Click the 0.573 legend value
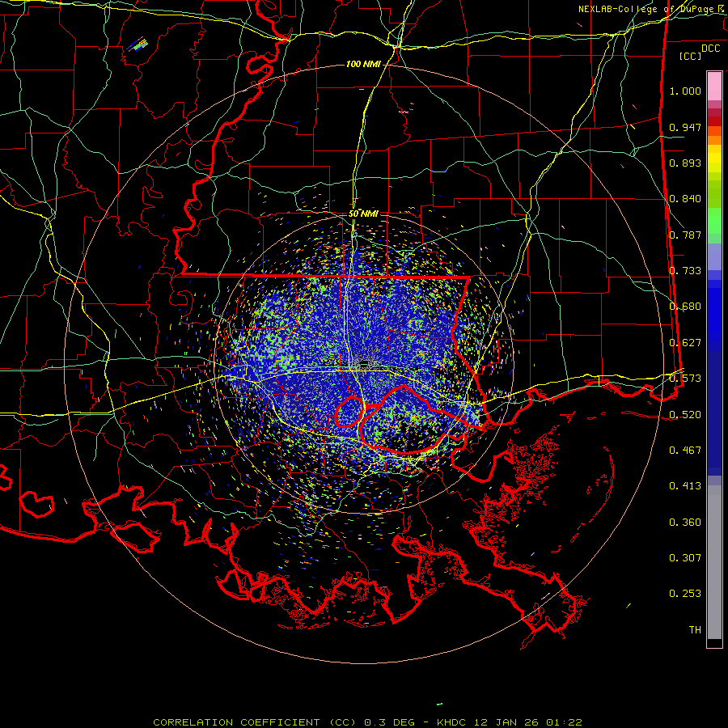Screen dimensions: 728x728 coord(685,379)
